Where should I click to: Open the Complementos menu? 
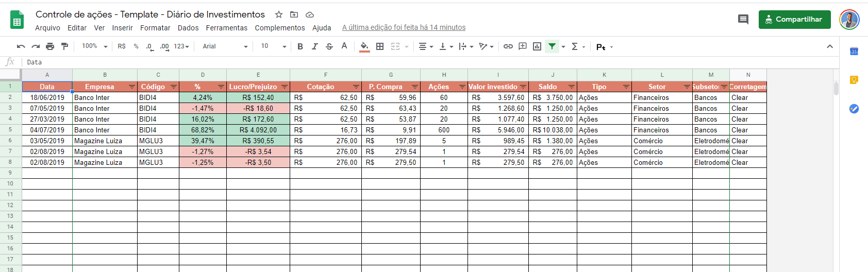(280, 28)
